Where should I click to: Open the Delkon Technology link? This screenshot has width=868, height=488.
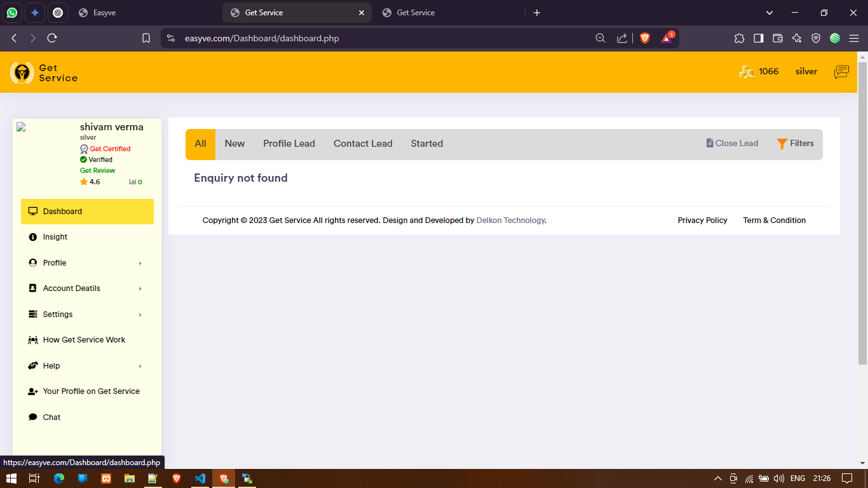[x=510, y=220]
